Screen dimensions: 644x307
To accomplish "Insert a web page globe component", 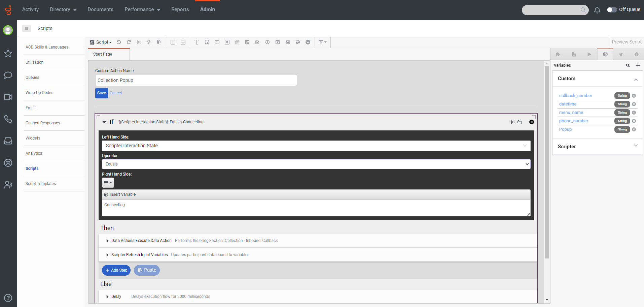I will click(298, 42).
